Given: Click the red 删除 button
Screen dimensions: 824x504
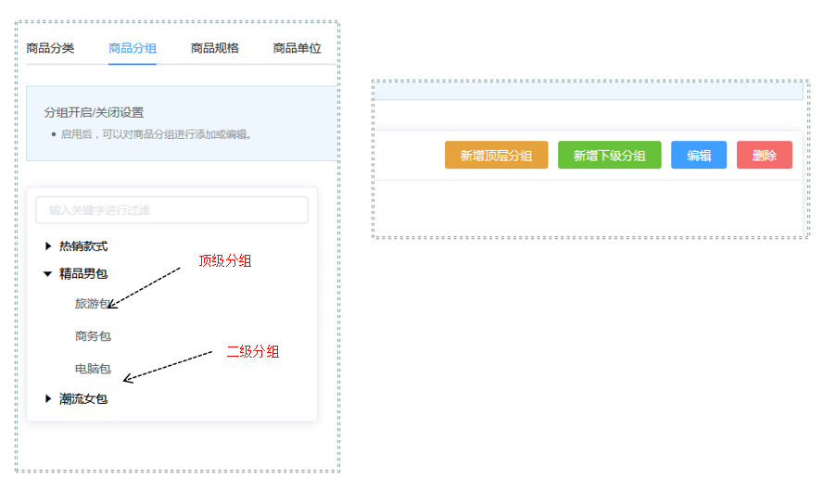Looking at the screenshot, I should point(765,155).
